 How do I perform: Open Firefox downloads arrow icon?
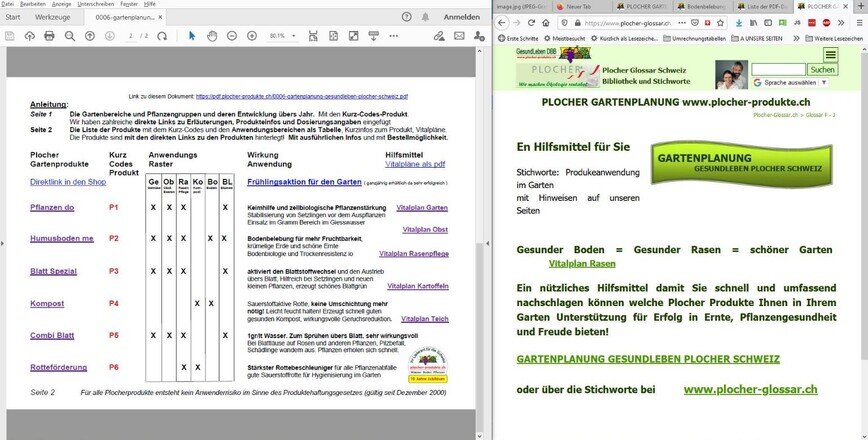739,23
